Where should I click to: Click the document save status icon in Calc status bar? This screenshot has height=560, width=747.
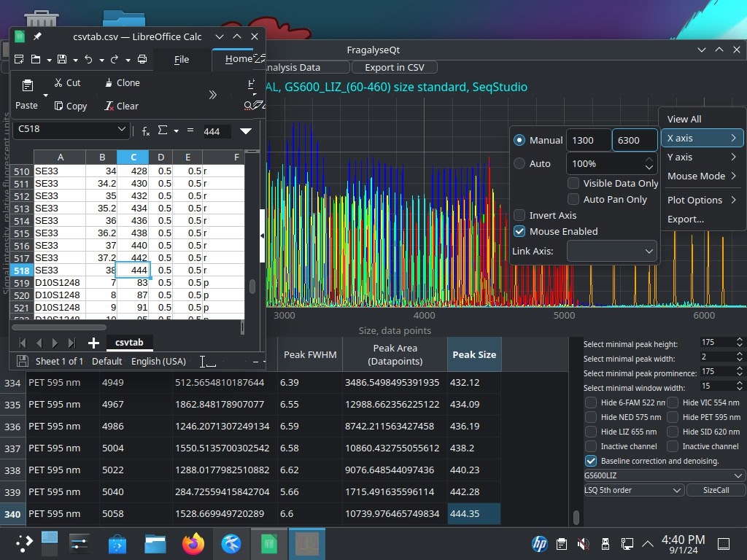coord(23,362)
